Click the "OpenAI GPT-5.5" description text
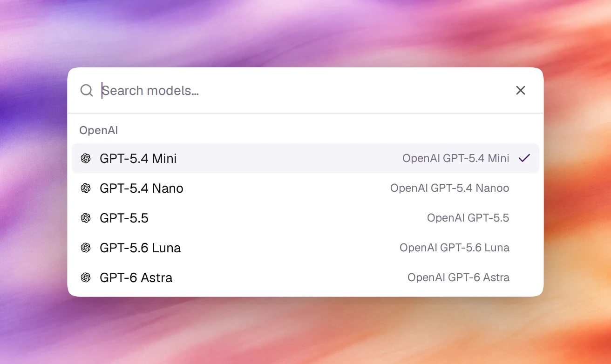This screenshot has width=611, height=364. (x=468, y=218)
